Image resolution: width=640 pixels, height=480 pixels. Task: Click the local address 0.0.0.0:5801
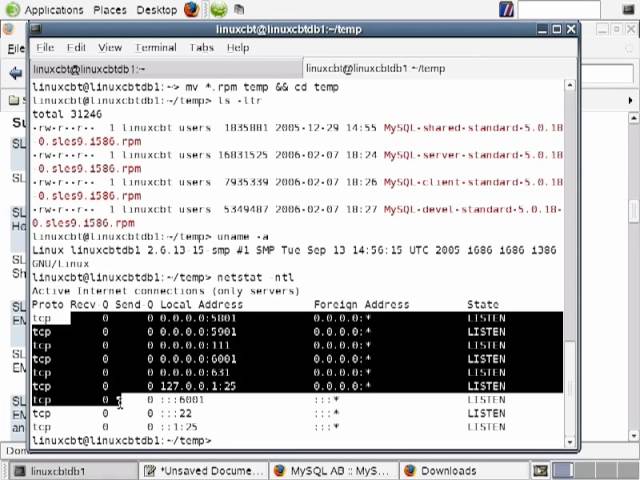(x=198, y=318)
